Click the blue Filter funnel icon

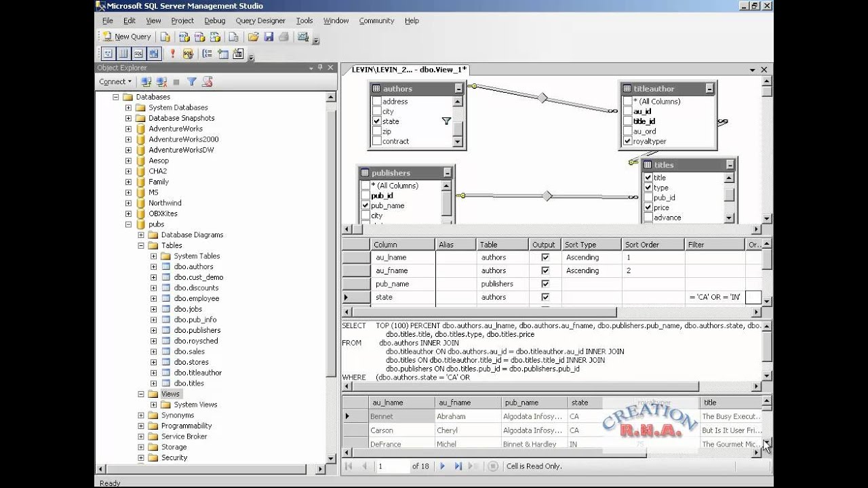pyautogui.click(x=192, y=81)
